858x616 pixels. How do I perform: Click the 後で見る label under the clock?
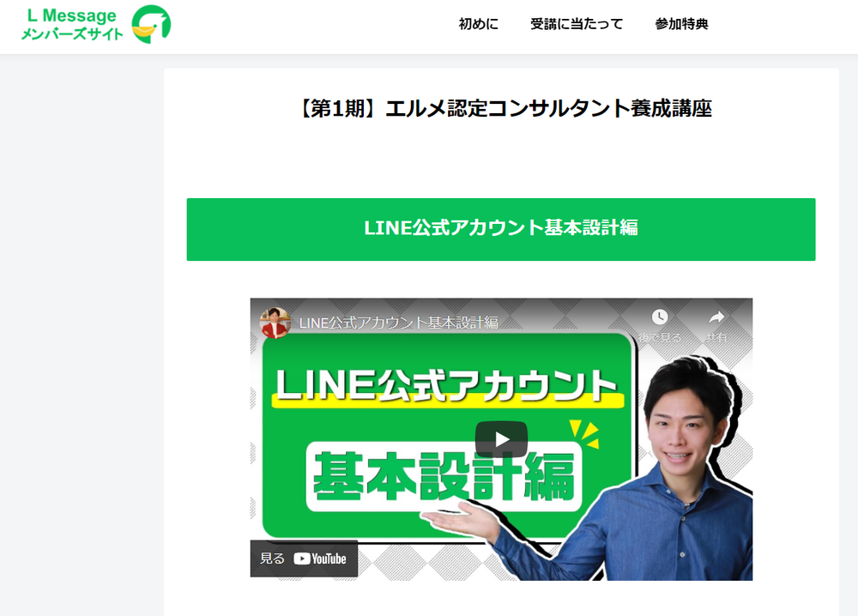(x=660, y=337)
